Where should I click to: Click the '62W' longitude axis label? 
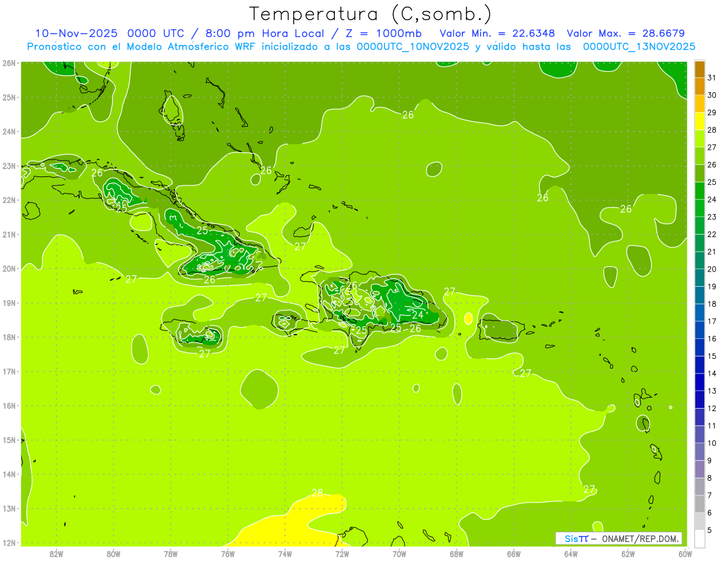coord(628,554)
